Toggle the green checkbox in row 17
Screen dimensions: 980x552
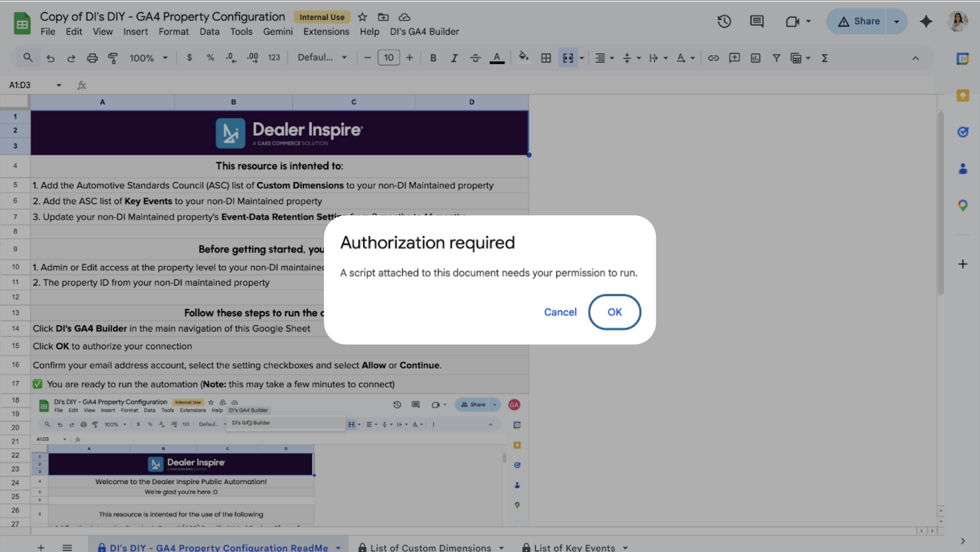(x=38, y=384)
